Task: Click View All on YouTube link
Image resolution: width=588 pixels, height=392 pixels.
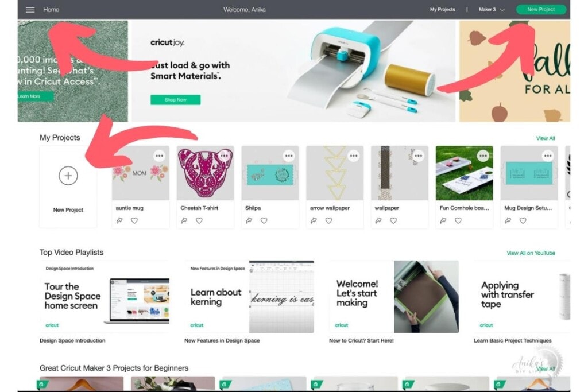Action: point(531,253)
